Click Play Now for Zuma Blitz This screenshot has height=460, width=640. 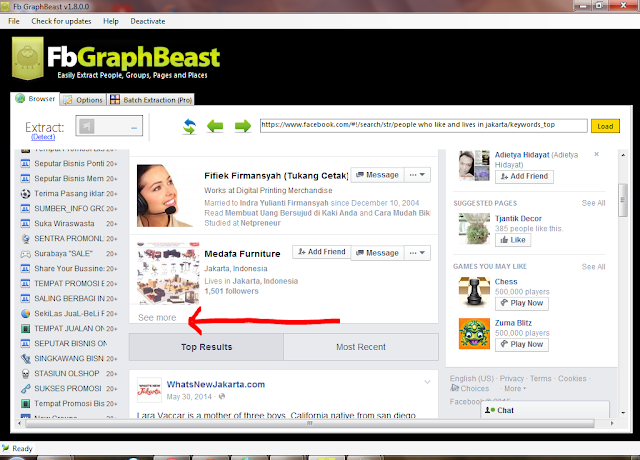point(522,344)
